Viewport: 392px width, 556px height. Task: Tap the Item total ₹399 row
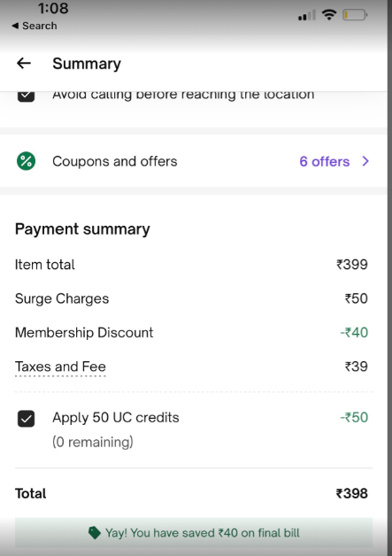point(191,265)
